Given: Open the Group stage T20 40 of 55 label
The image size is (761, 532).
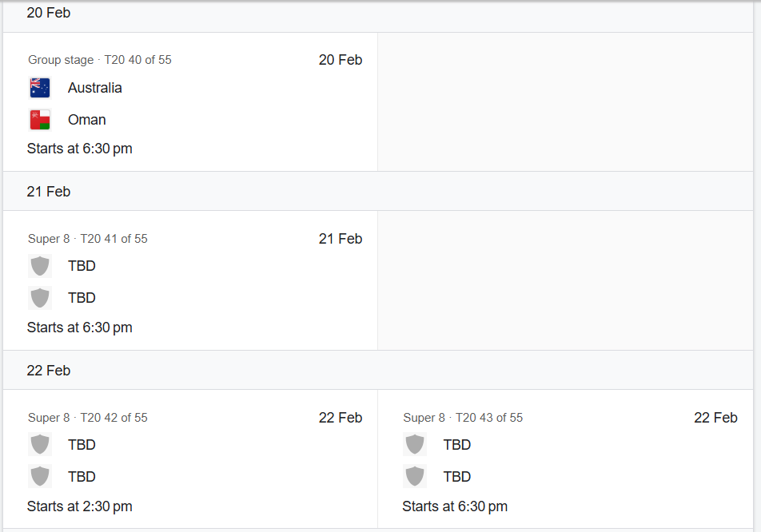Looking at the screenshot, I should pyautogui.click(x=100, y=60).
